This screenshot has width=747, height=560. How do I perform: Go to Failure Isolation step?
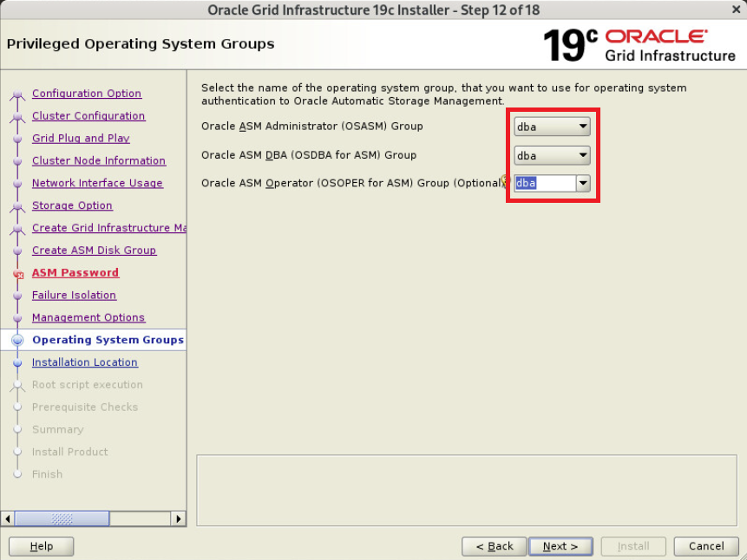75,295
